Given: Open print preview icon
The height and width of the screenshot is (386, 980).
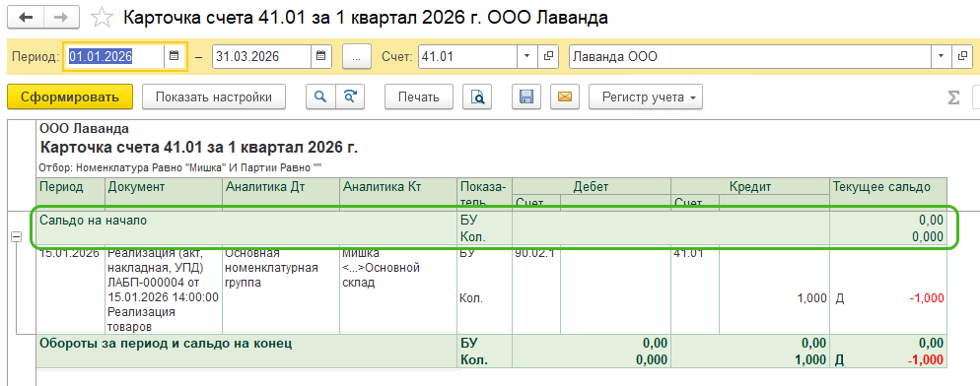Looking at the screenshot, I should (x=477, y=96).
